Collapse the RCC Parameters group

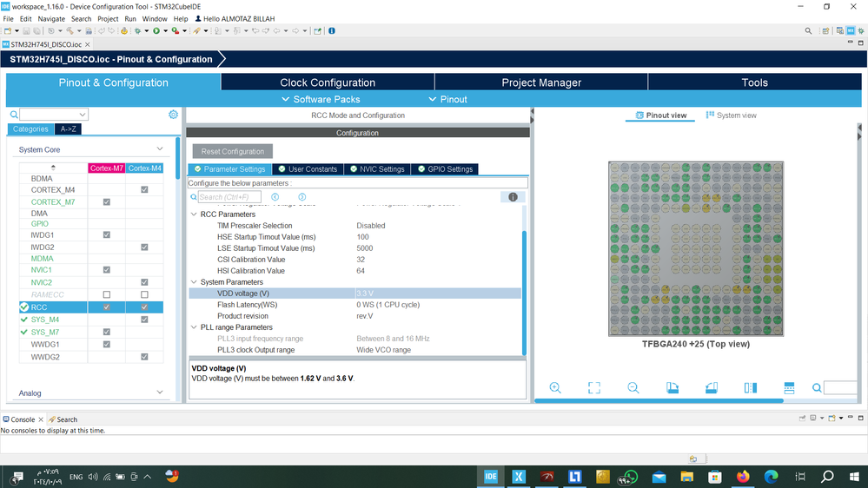click(x=195, y=214)
